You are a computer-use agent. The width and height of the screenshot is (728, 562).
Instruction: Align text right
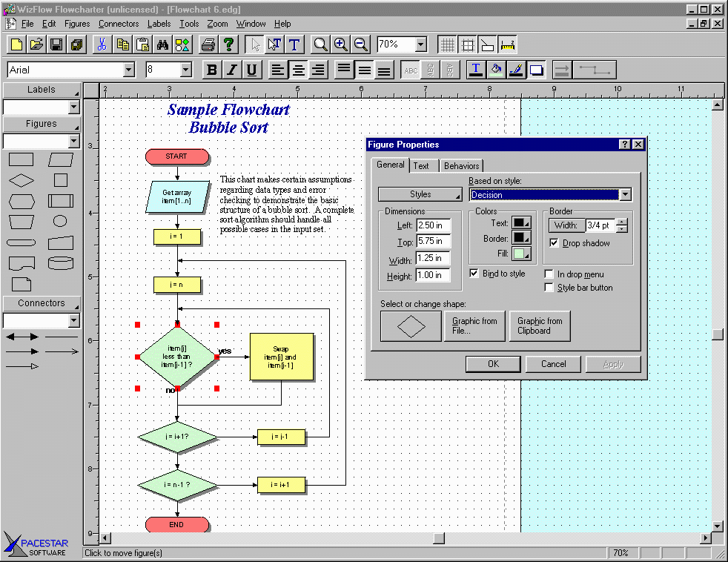318,70
